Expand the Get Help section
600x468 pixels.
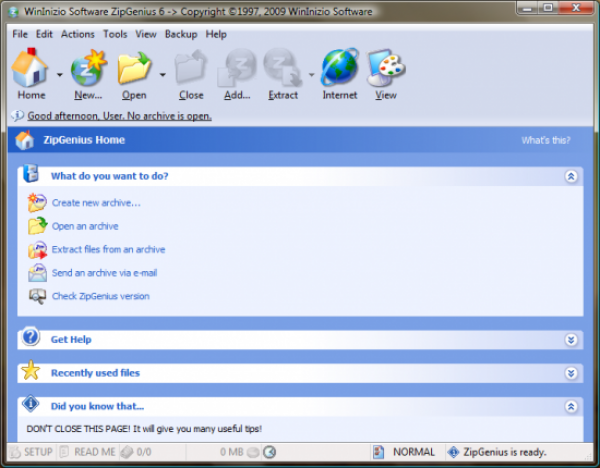(571, 340)
